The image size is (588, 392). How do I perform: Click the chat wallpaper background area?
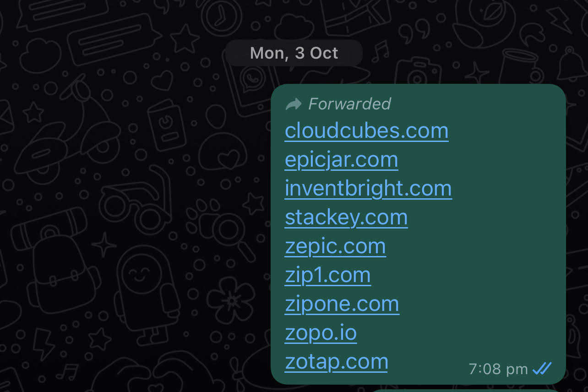[x=114, y=206]
